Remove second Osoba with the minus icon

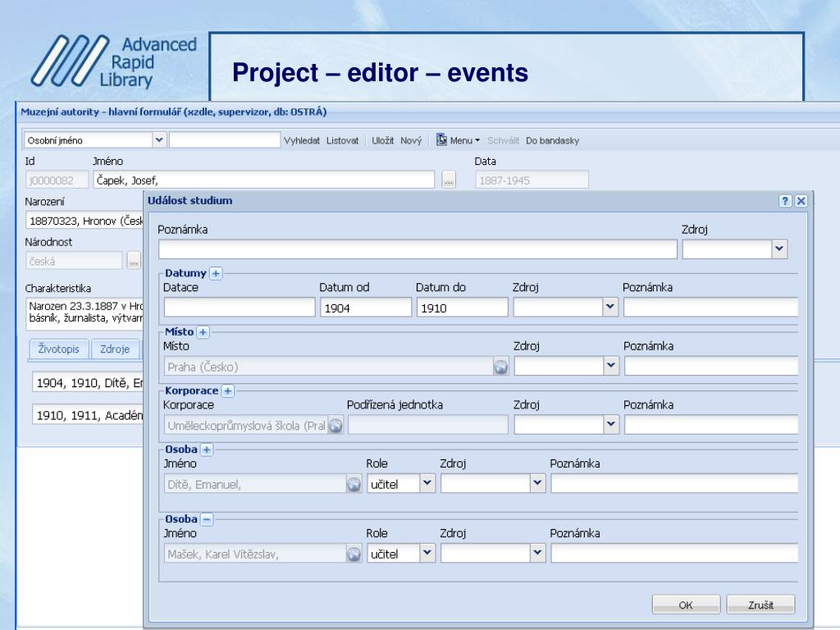pos(206,519)
